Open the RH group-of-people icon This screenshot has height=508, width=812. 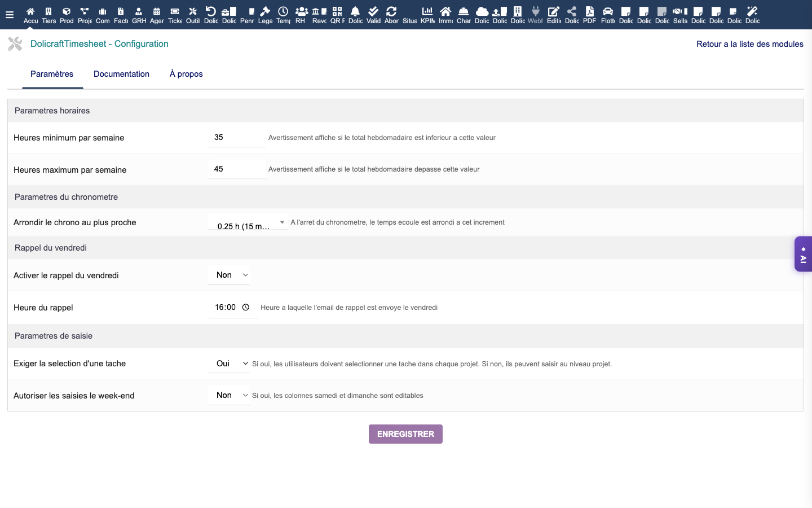(x=302, y=11)
